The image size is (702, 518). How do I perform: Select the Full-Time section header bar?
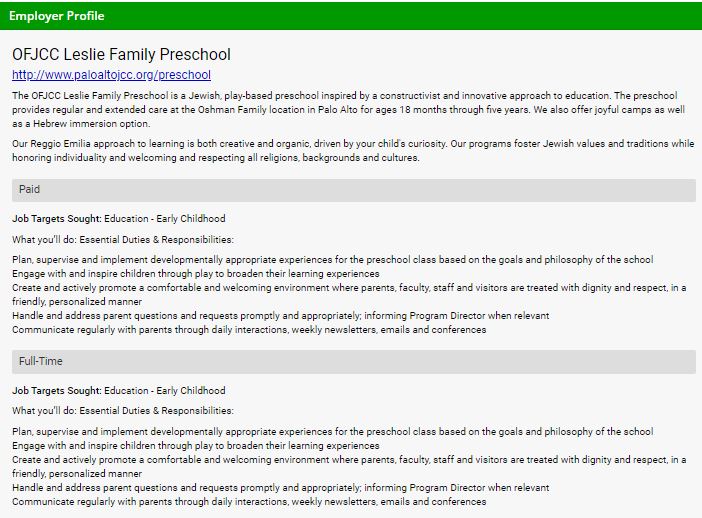(353, 361)
